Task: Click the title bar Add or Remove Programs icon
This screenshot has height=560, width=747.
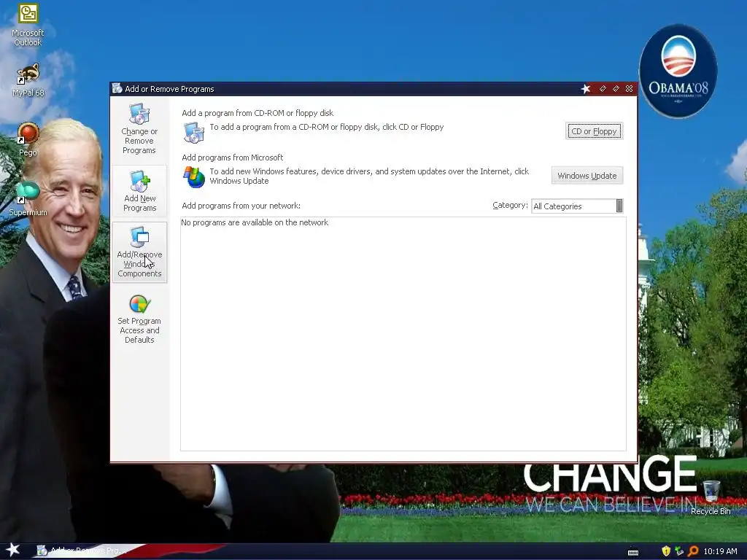Action: [x=117, y=88]
